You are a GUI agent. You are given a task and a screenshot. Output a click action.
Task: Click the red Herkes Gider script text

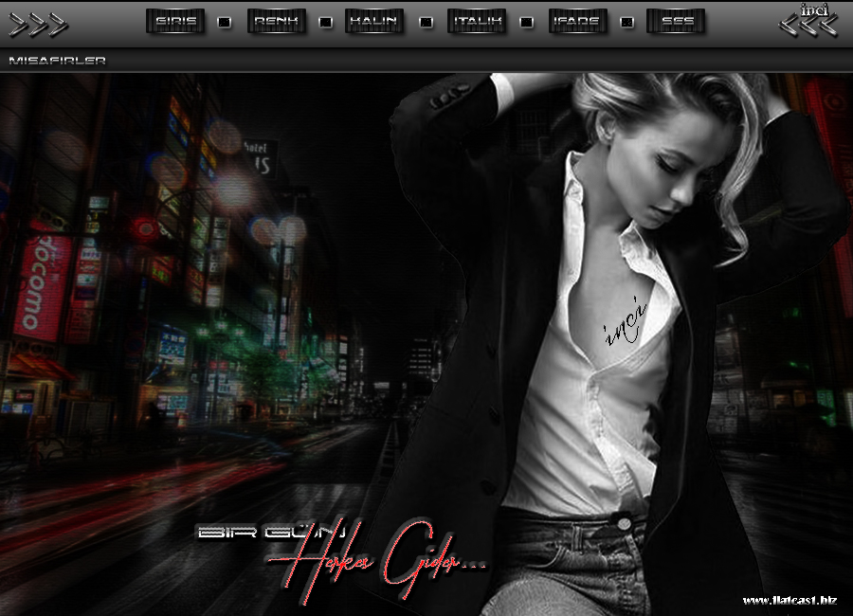click(x=379, y=559)
